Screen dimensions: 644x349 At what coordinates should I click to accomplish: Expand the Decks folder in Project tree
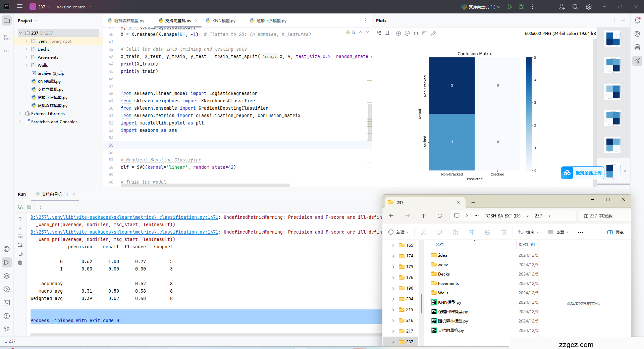pyautogui.click(x=27, y=49)
